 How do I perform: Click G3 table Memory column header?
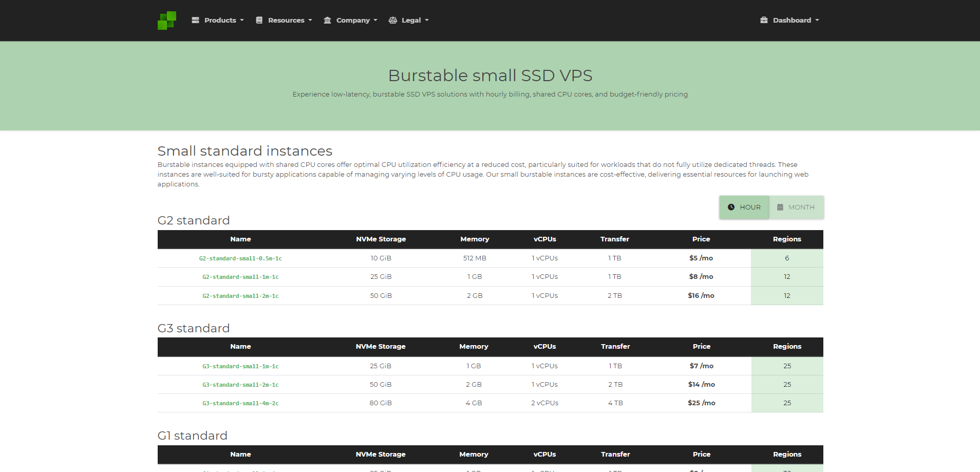[x=474, y=346]
